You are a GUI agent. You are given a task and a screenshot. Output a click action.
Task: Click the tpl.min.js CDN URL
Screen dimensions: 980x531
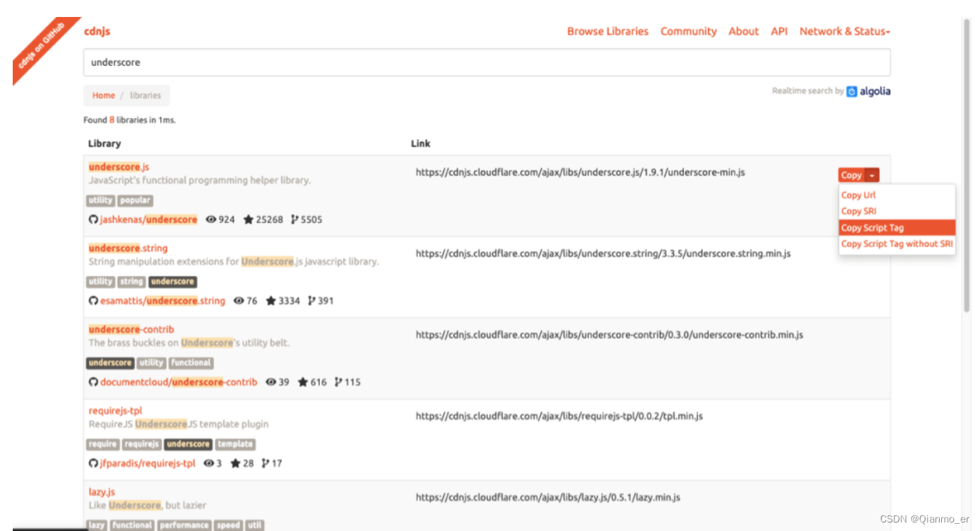click(559, 416)
